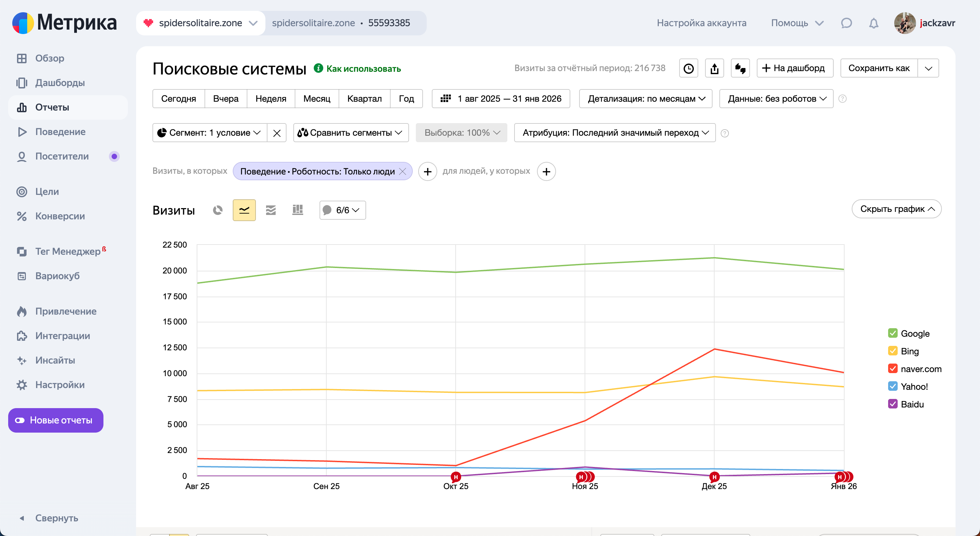Switch to column chart view icon

point(297,210)
